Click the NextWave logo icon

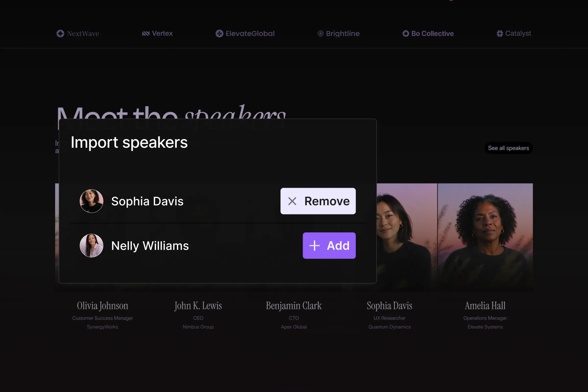60,34
